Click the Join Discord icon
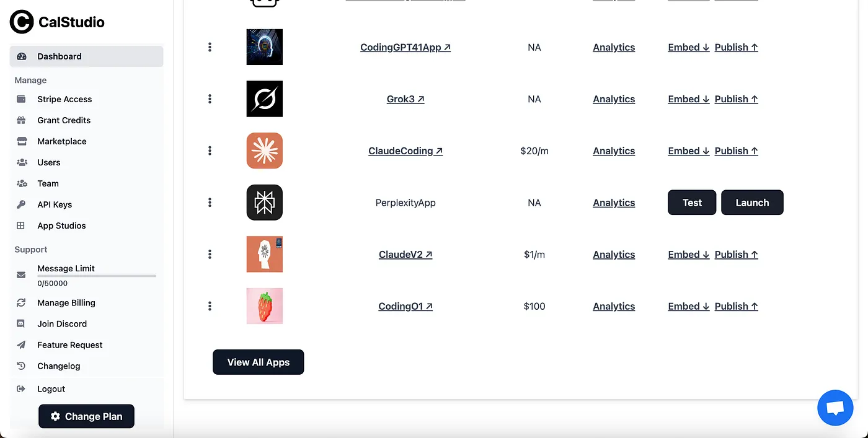868x438 pixels. [22, 323]
